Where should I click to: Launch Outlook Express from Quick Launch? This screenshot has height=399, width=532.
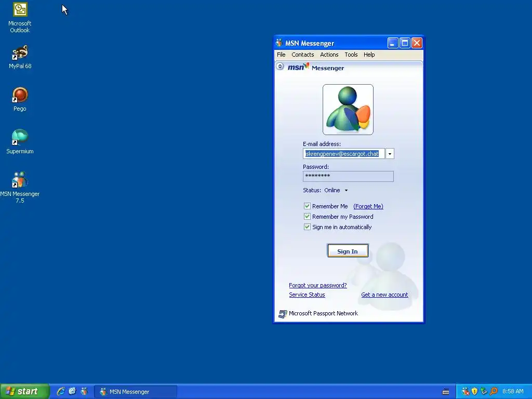(72, 391)
